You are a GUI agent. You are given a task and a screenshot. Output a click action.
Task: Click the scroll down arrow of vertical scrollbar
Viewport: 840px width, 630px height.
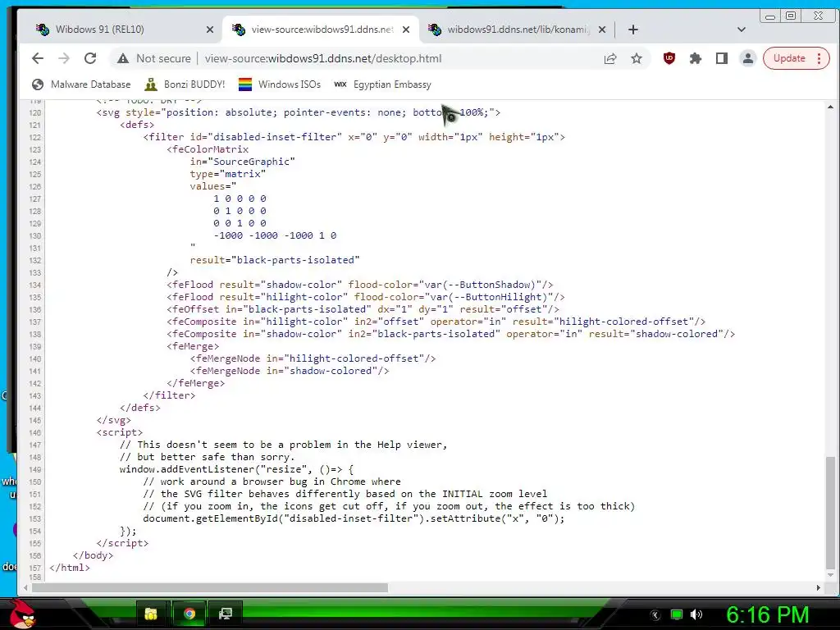coord(830,574)
